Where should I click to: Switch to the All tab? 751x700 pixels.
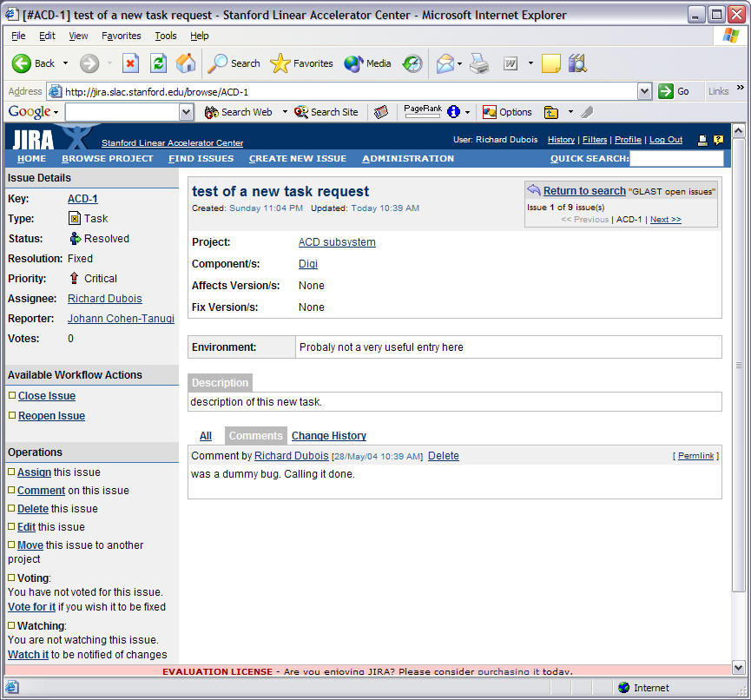(x=206, y=436)
